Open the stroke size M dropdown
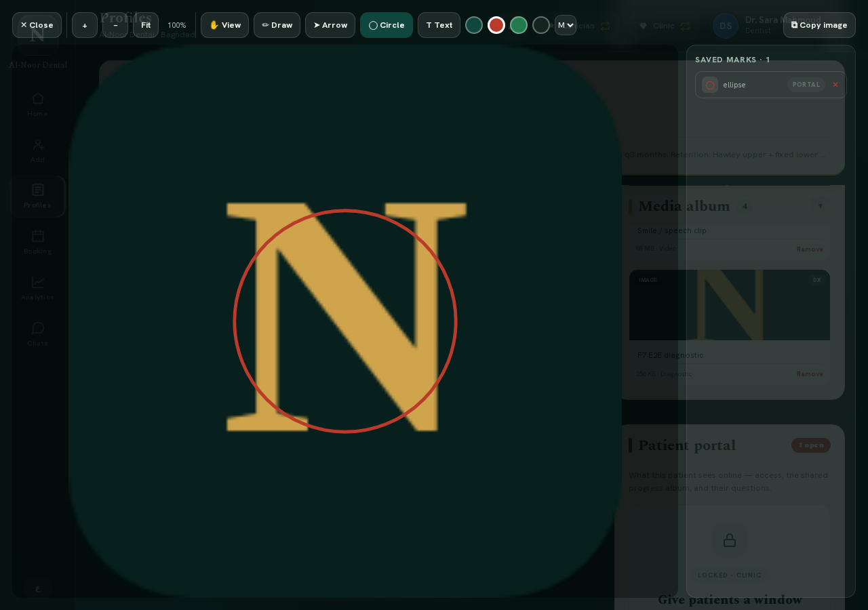The height and width of the screenshot is (610, 868). click(566, 25)
